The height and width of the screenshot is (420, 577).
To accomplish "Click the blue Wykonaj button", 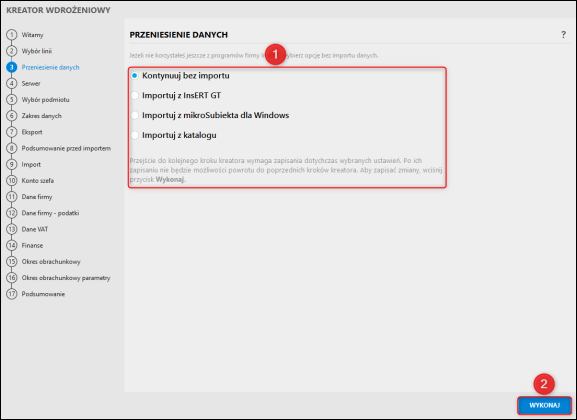I will [x=545, y=405].
